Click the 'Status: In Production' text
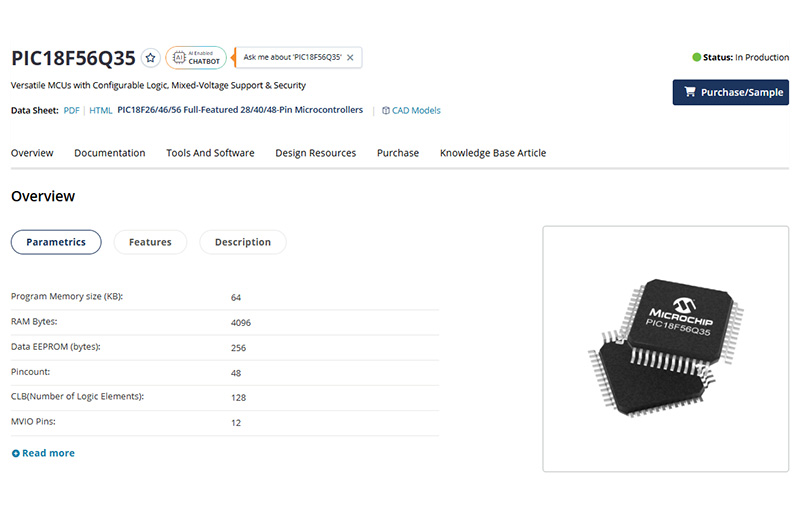The width and height of the screenshot is (800, 521). [746, 57]
